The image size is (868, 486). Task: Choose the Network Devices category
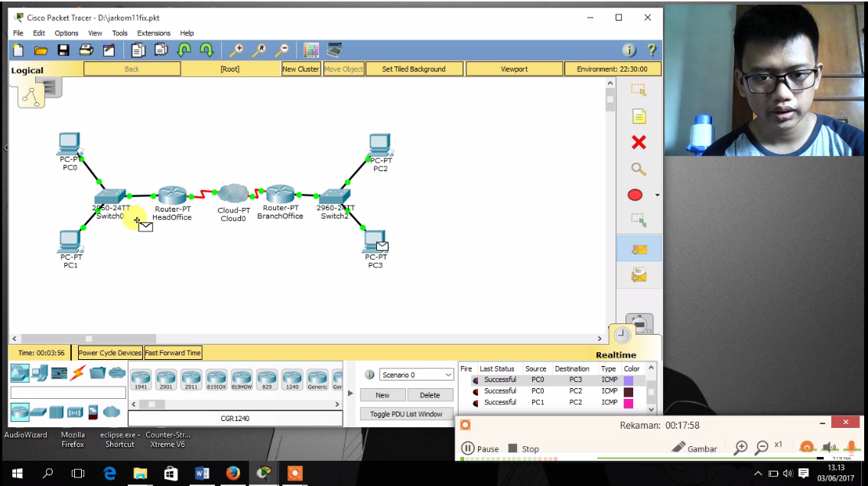point(20,373)
